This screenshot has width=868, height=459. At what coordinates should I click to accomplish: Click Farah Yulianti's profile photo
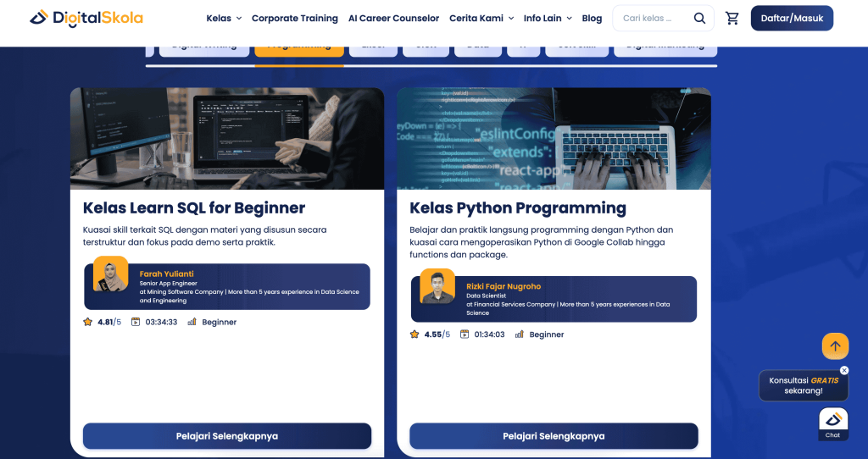[111, 274]
